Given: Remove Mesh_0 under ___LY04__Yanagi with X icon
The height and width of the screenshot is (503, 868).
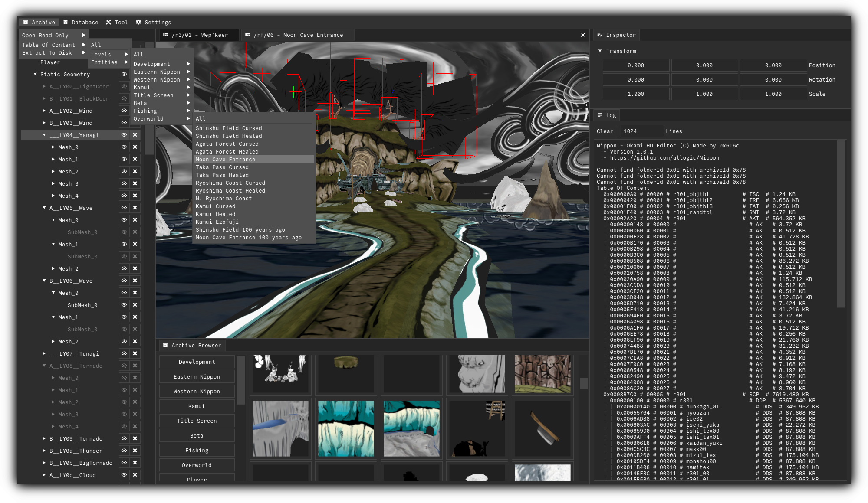Looking at the screenshot, I should pyautogui.click(x=135, y=147).
